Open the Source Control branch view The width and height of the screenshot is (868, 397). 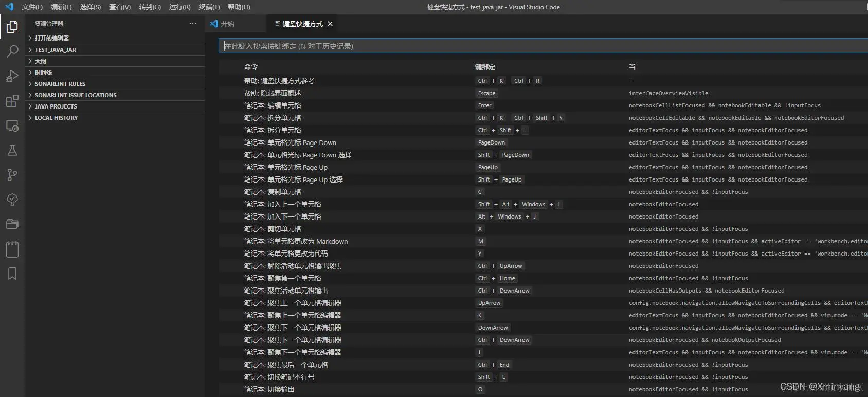click(12, 175)
